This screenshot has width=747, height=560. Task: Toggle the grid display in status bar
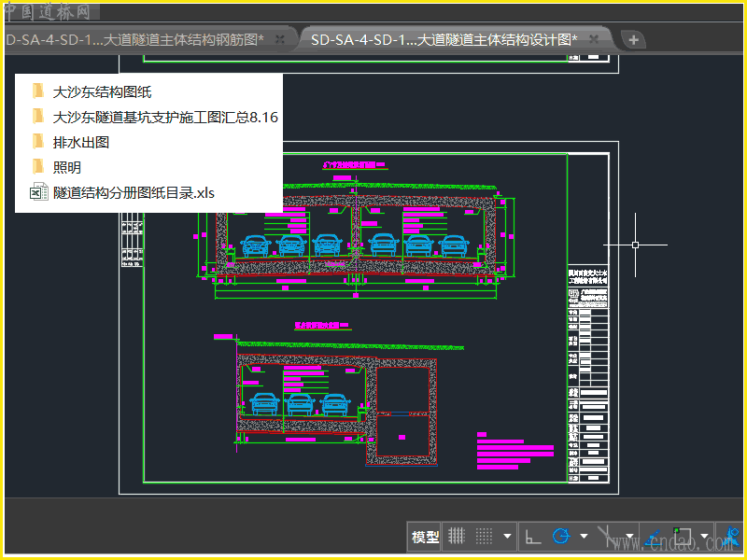pos(457,537)
